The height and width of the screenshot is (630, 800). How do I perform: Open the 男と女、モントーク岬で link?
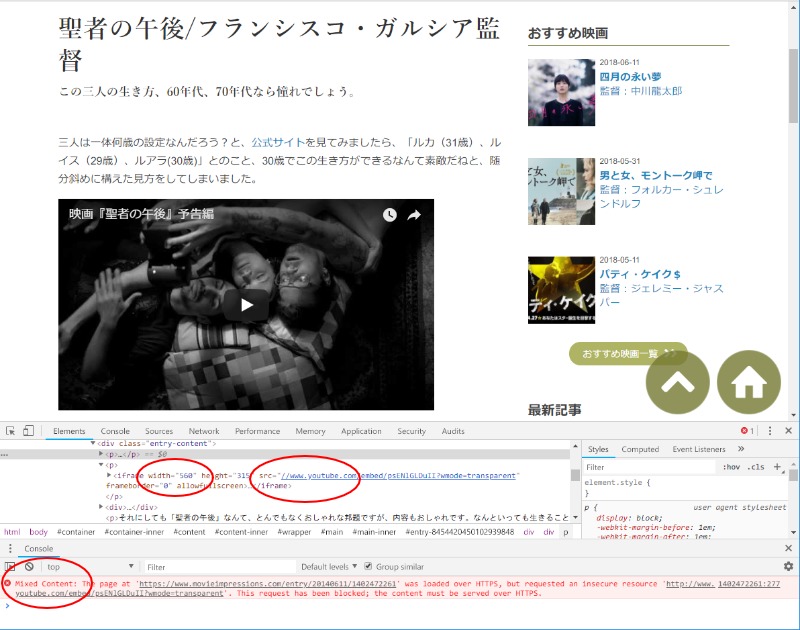pyautogui.click(x=656, y=175)
